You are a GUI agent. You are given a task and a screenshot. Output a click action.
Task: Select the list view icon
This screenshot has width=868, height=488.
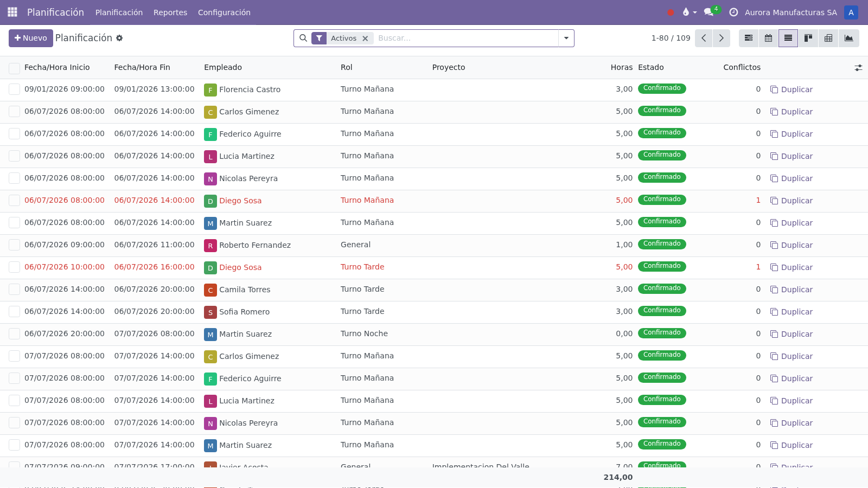788,38
